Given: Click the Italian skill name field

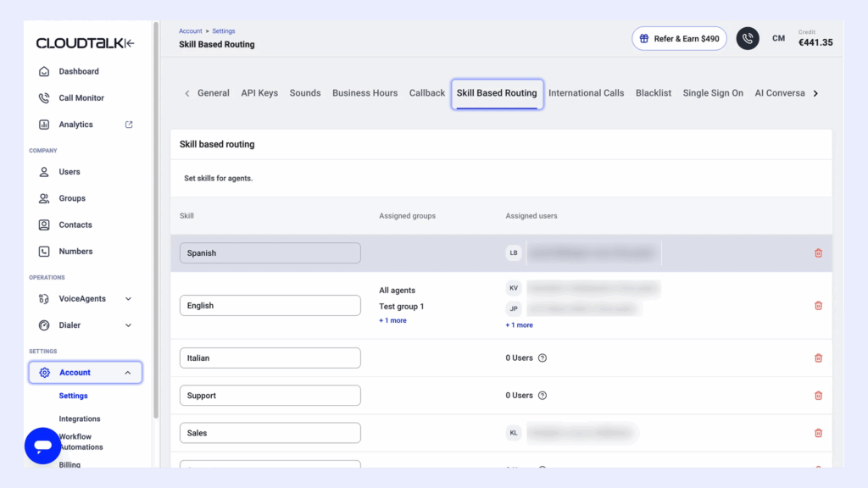Looking at the screenshot, I should [x=270, y=358].
